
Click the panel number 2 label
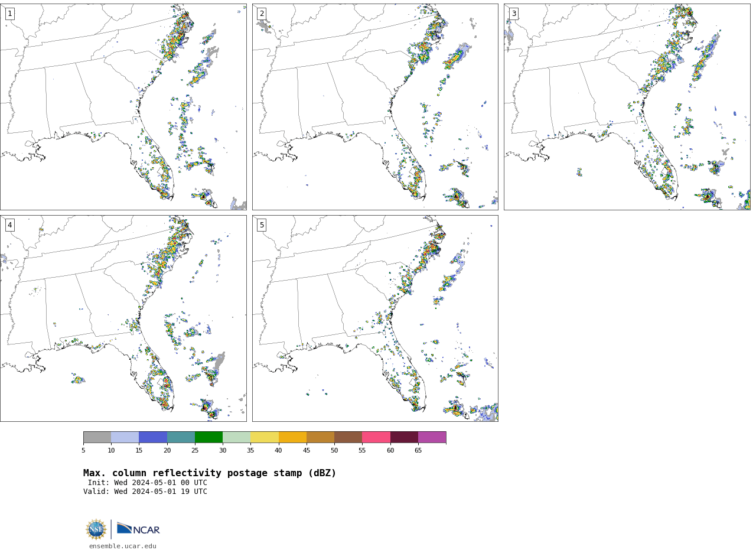[x=262, y=14]
